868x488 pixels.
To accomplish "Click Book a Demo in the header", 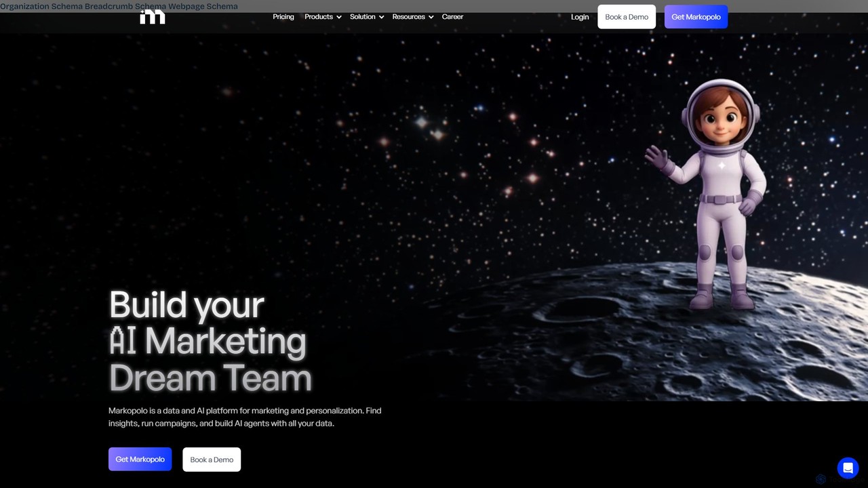I will click(x=627, y=17).
